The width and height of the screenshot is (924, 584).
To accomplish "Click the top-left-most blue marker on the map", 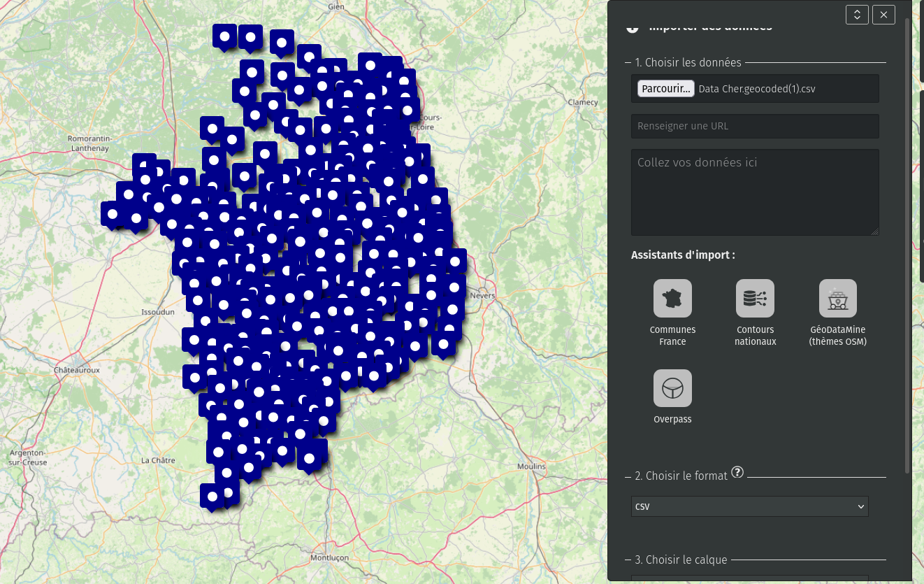I will point(224,36).
